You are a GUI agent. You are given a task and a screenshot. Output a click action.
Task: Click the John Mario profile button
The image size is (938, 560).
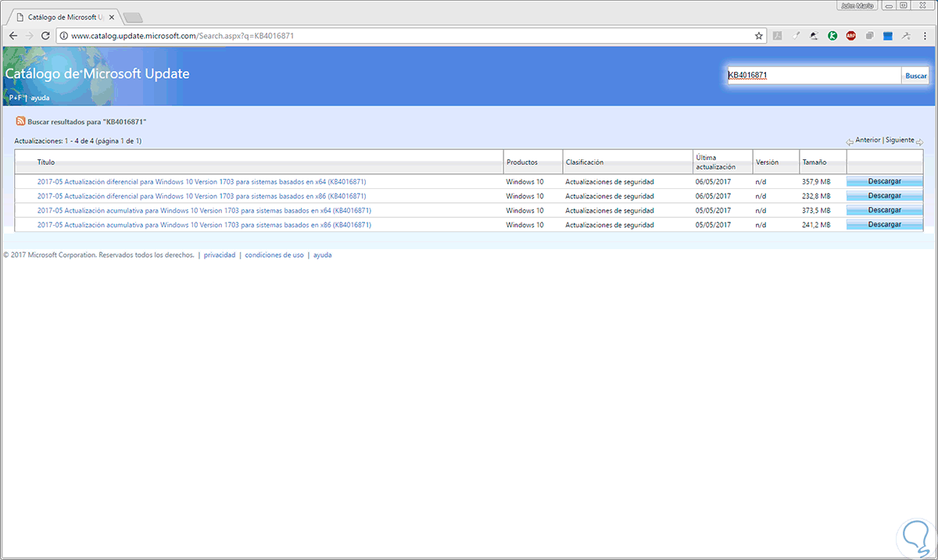858,5
